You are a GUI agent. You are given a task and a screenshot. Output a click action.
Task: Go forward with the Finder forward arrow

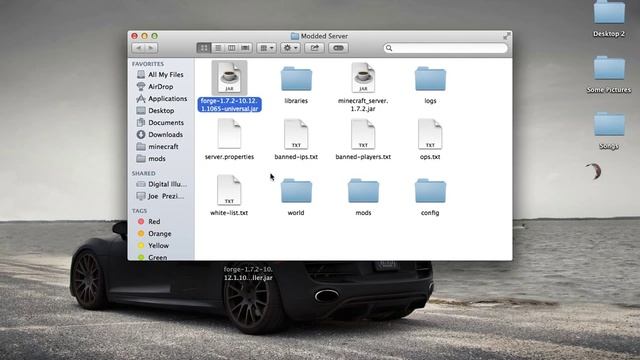151,48
